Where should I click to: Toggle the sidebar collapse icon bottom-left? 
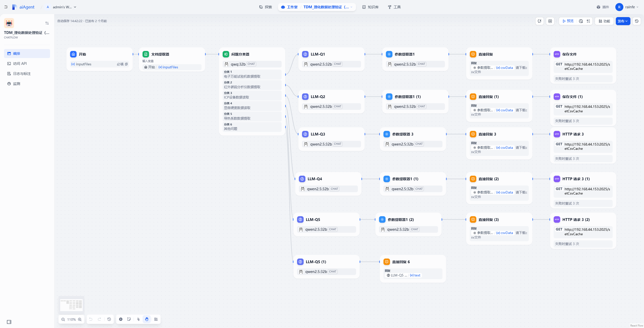[9, 322]
